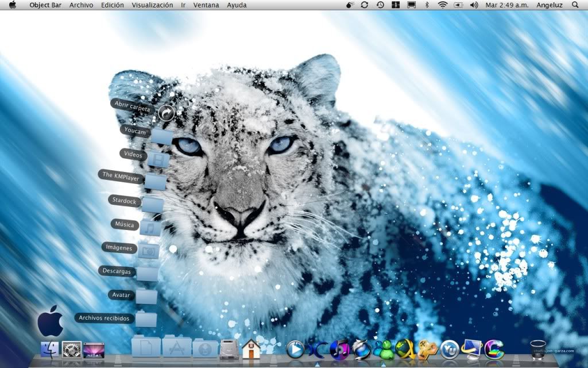Open the music note iTunes icon in dock

click(339, 349)
